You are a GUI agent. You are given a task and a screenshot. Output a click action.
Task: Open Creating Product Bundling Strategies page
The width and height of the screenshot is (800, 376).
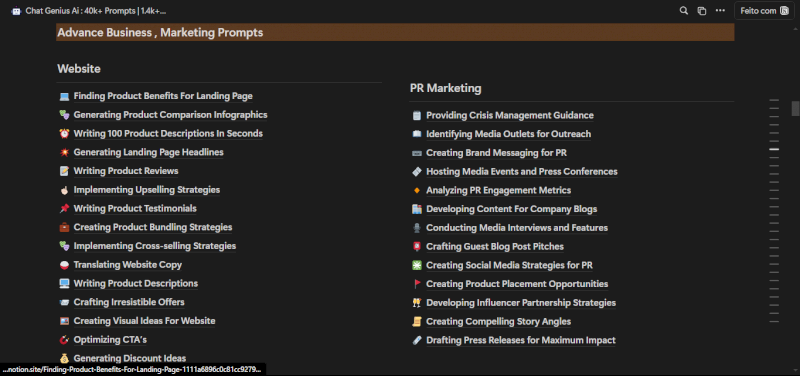[153, 227]
